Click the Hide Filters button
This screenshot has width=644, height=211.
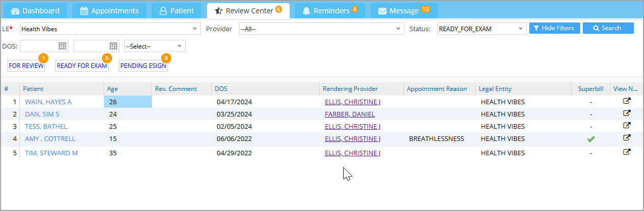555,28
